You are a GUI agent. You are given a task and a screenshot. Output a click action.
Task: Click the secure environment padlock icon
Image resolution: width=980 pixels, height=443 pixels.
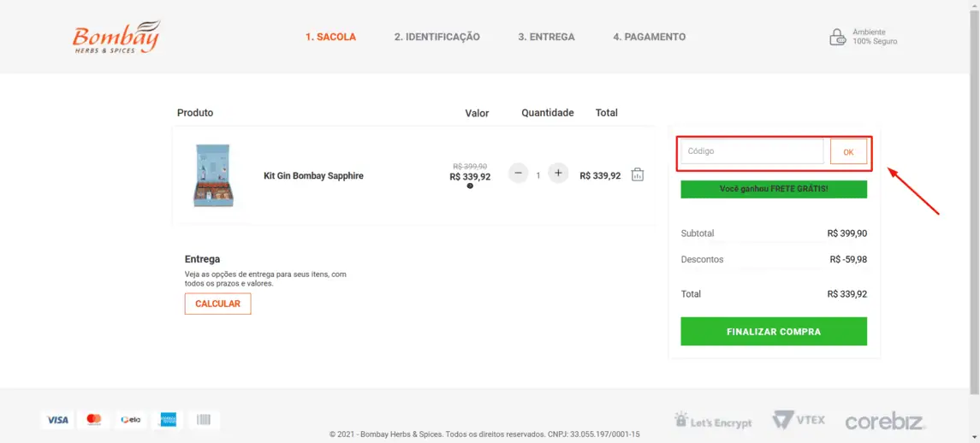click(837, 37)
